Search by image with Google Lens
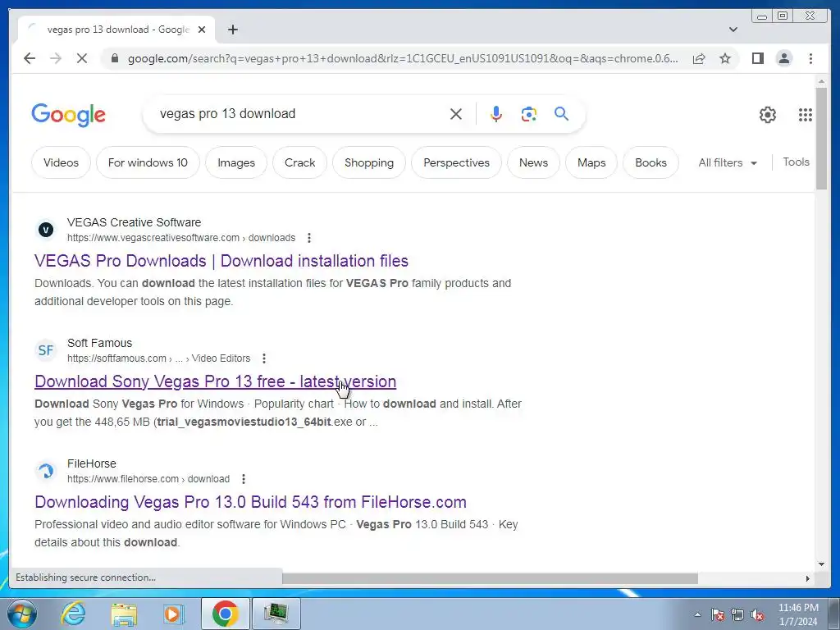840x630 pixels. (x=529, y=113)
